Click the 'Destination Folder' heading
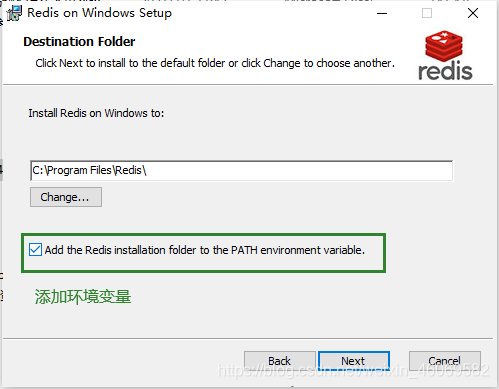The image size is (499, 389). (79, 42)
